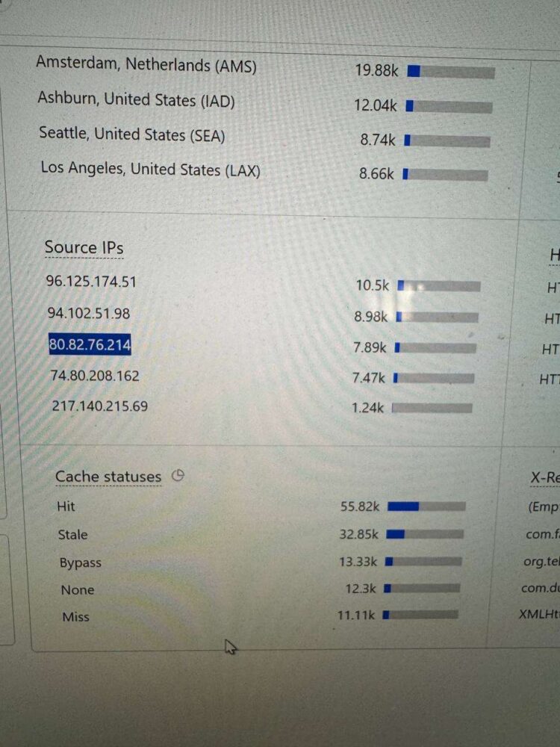The height and width of the screenshot is (747, 560).
Task: Click Ashburn, United States (IAD) row
Action: tap(136, 99)
